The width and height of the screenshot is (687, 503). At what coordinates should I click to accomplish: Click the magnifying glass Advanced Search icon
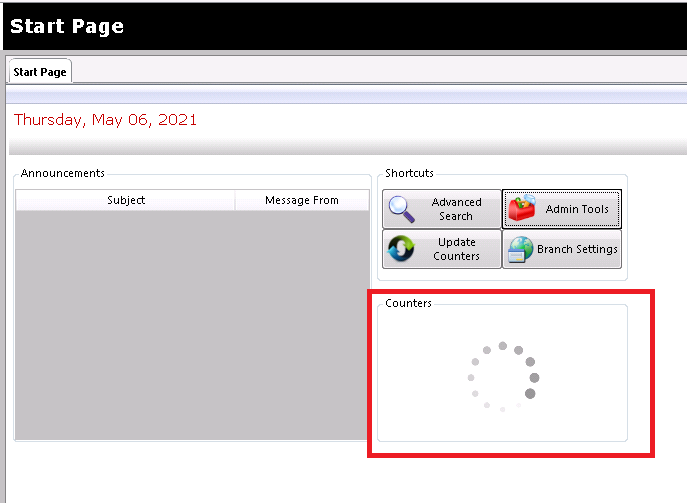tap(401, 209)
